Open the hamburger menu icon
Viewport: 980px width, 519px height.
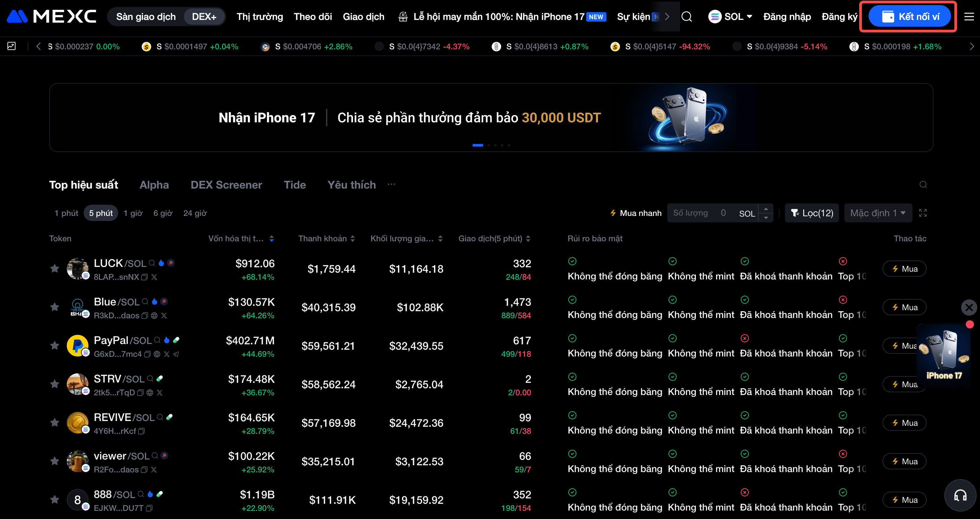coord(969,17)
